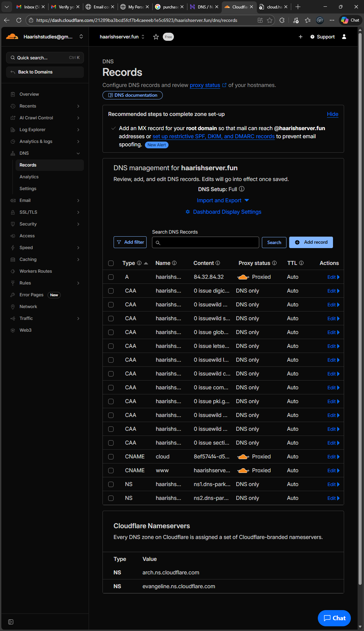Screen dimensions: 364x631
Task: Click DNS Setup info icon
Action: point(242,189)
